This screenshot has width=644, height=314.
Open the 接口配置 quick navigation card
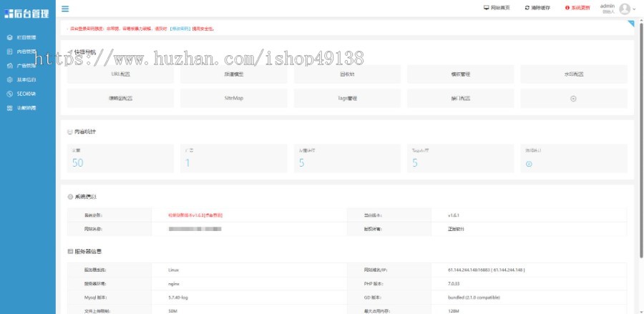460,99
